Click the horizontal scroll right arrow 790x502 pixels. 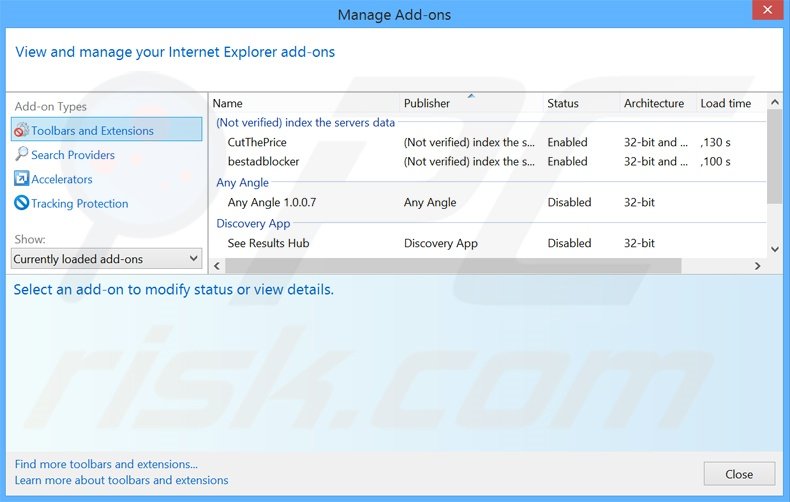click(x=757, y=266)
